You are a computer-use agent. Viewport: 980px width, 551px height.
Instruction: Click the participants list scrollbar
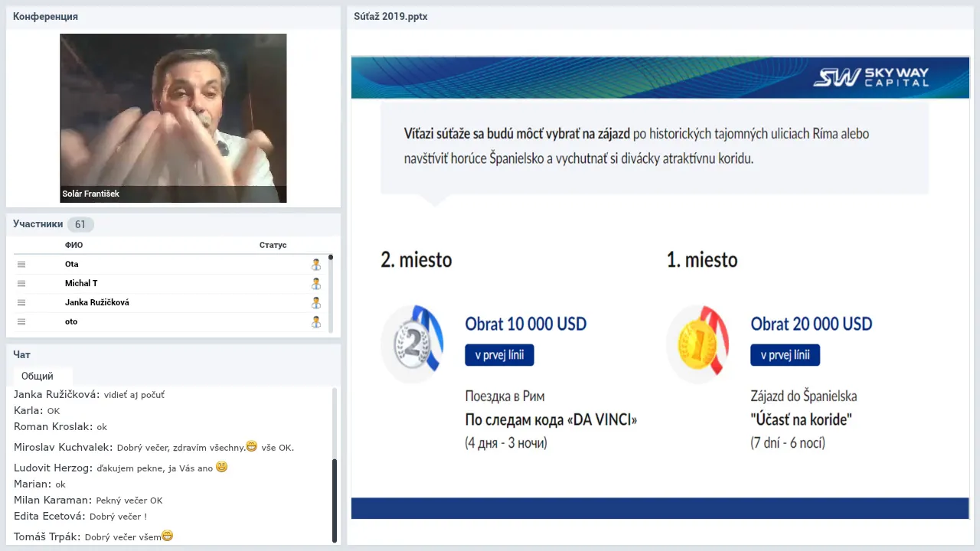point(331,294)
